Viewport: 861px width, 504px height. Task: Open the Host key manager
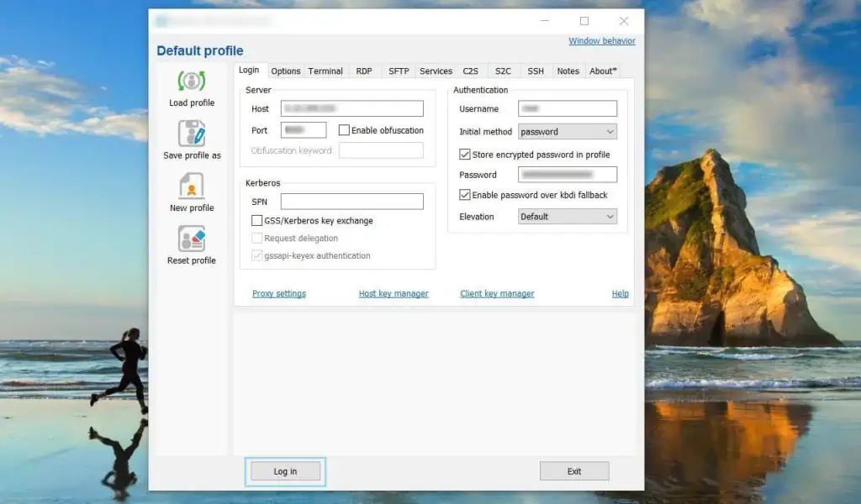(x=394, y=293)
